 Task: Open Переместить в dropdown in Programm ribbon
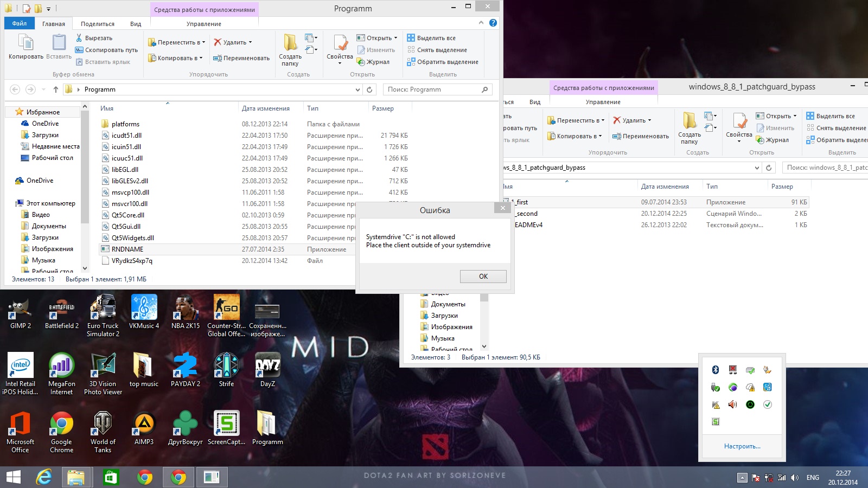point(176,42)
